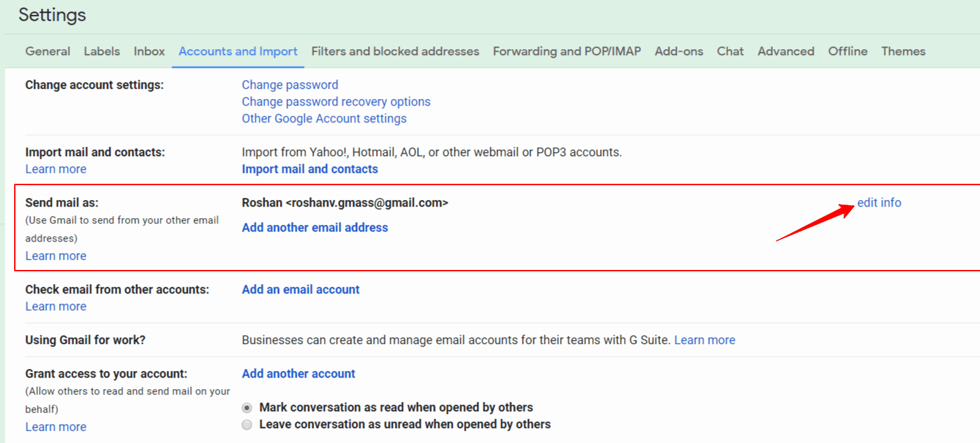Select 'Leave conversation as unread' radio option

248,424
